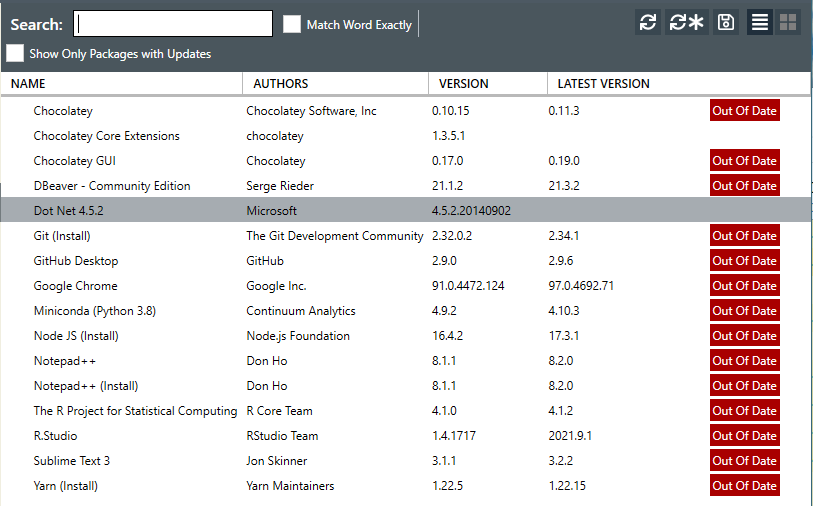Screen dimensions: 813x506
Task: Switch to tile grid view layout
Action: 788,22
